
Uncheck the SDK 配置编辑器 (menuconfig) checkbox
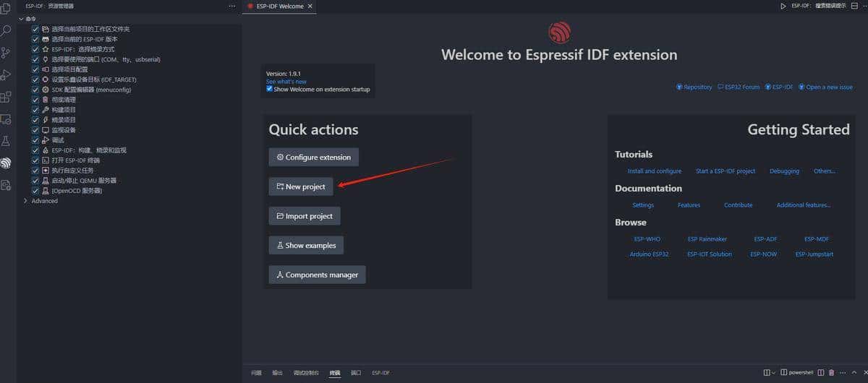point(35,90)
